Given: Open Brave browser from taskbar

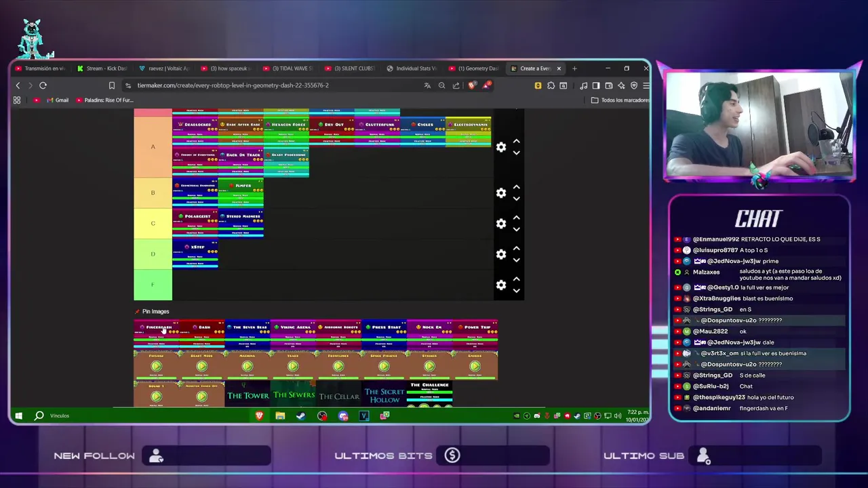Looking at the screenshot, I should (259, 415).
